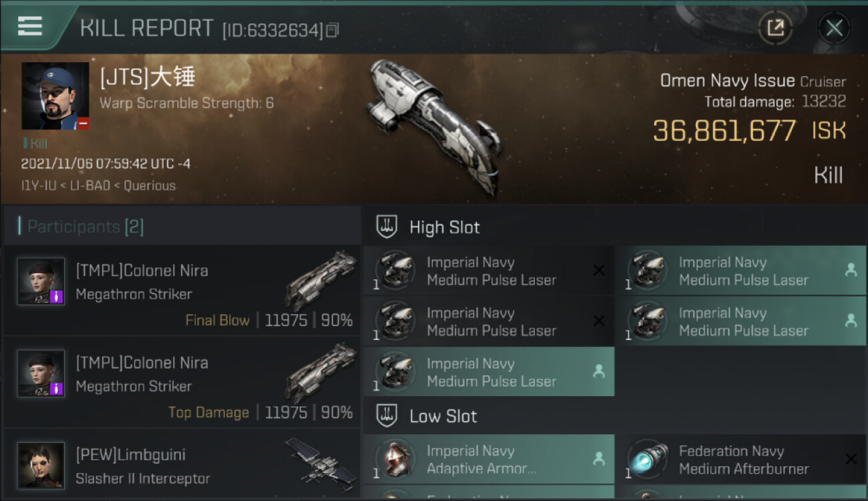Click the Low Slot header label
Image resolution: width=868 pixels, height=501 pixels.
pos(443,416)
